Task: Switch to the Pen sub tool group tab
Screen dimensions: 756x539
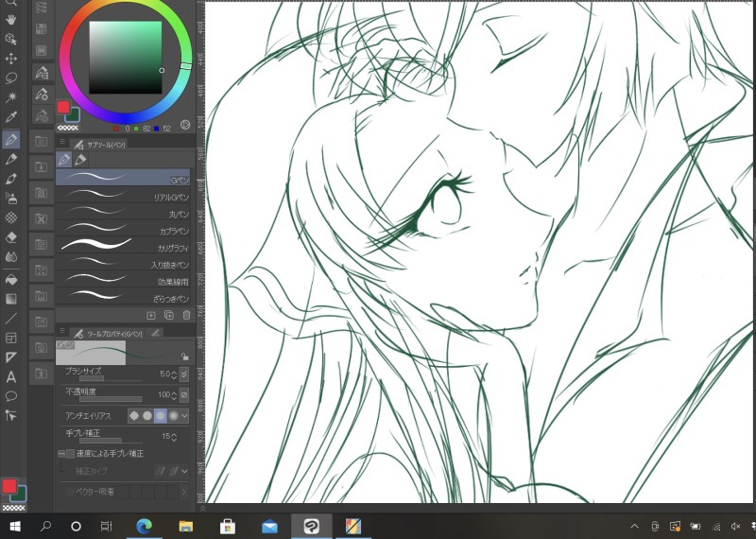Action: point(64,159)
